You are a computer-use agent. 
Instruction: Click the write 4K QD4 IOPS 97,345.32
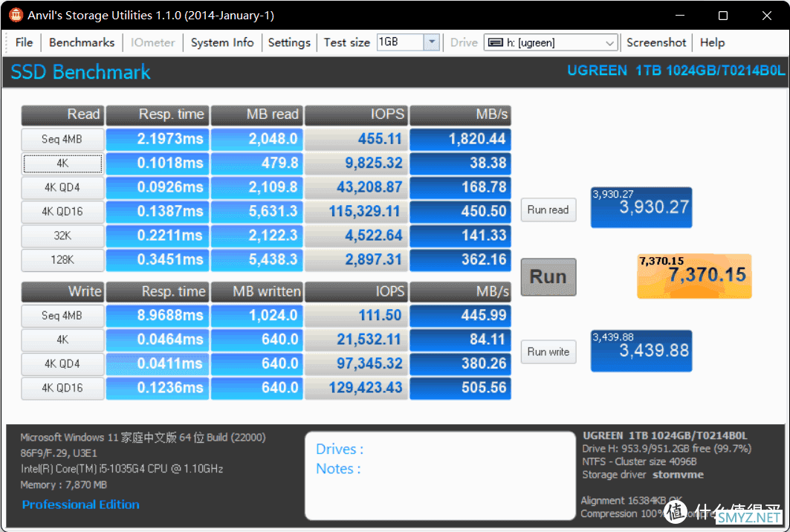click(x=356, y=364)
